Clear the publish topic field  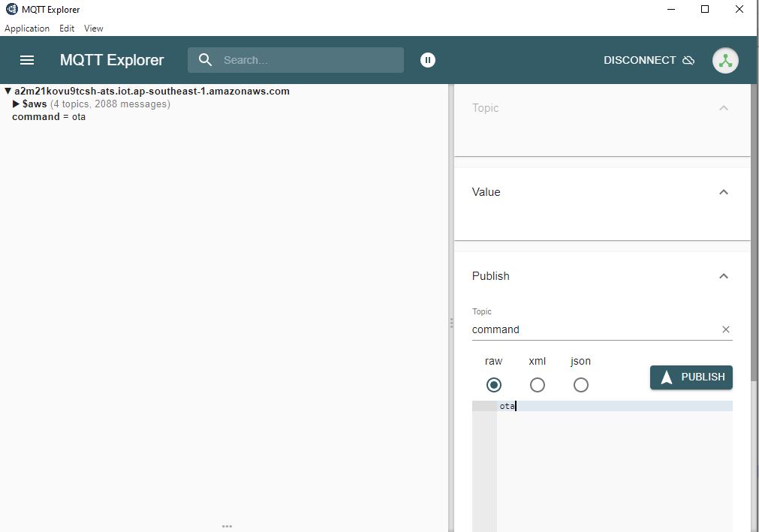tap(726, 329)
